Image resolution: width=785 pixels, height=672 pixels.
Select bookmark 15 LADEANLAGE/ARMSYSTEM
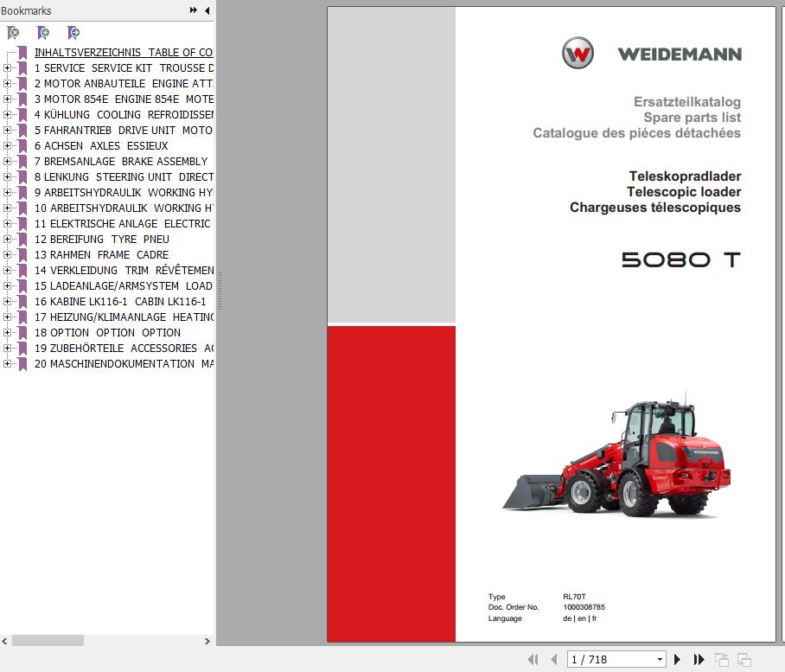tap(123, 286)
